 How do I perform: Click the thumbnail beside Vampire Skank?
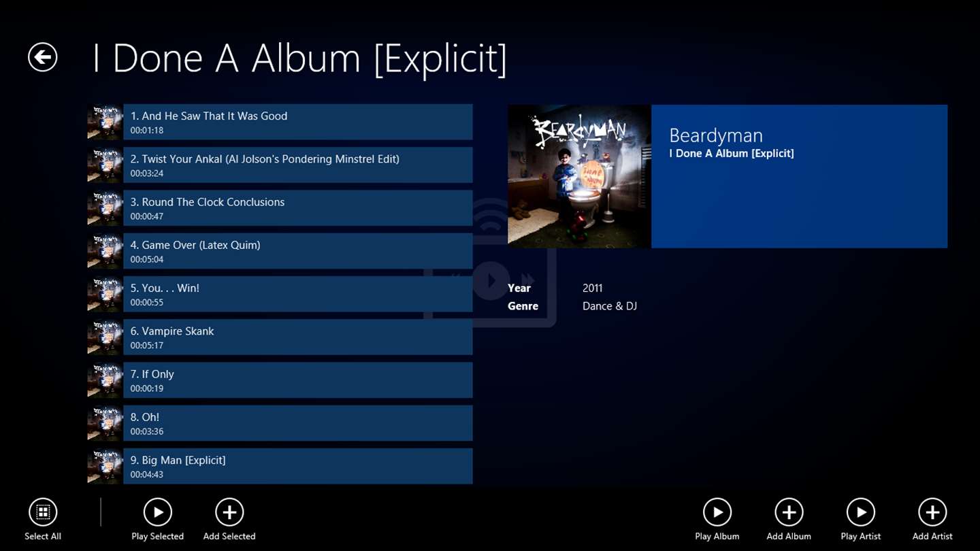(x=105, y=337)
